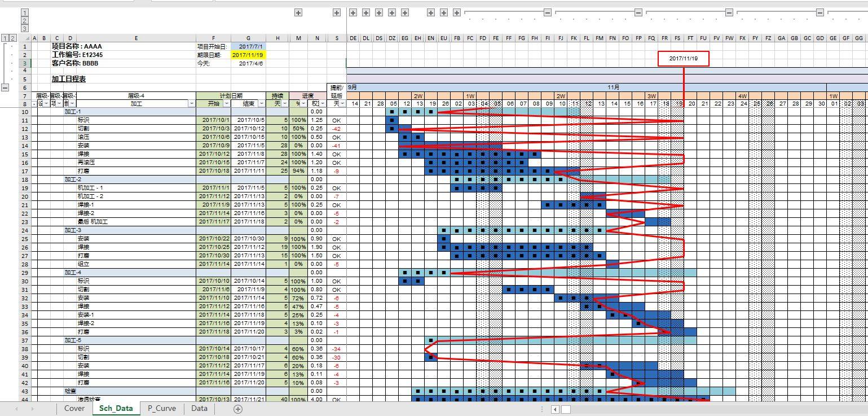Collapse the column group above column FW
This screenshot has height=416, width=868.
point(729,12)
